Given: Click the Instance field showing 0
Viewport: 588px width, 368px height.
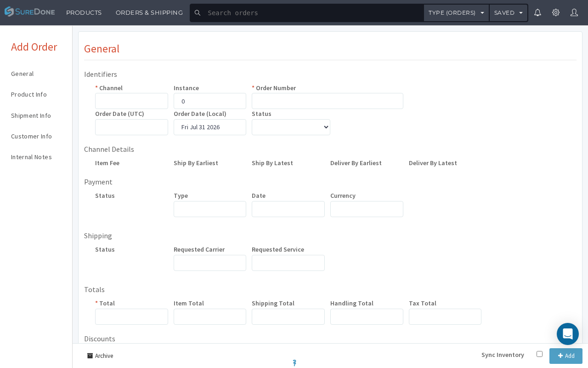Looking at the screenshot, I should click(x=210, y=101).
